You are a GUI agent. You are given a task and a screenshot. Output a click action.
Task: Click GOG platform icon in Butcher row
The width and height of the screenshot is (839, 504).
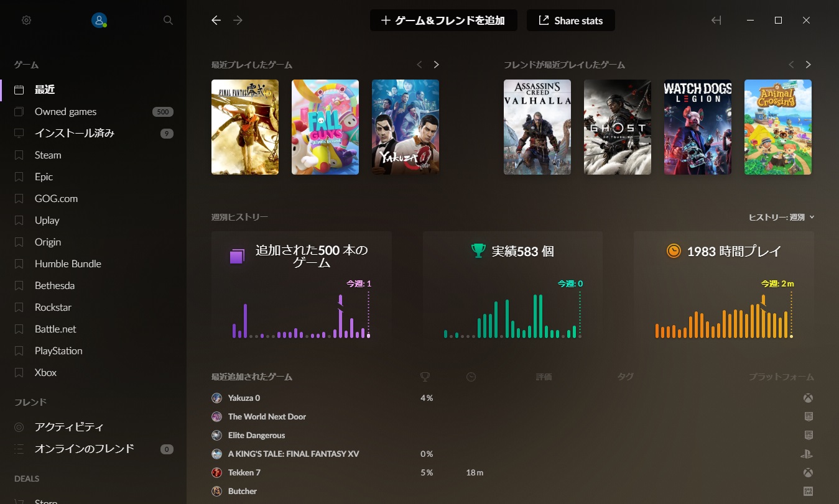809,491
